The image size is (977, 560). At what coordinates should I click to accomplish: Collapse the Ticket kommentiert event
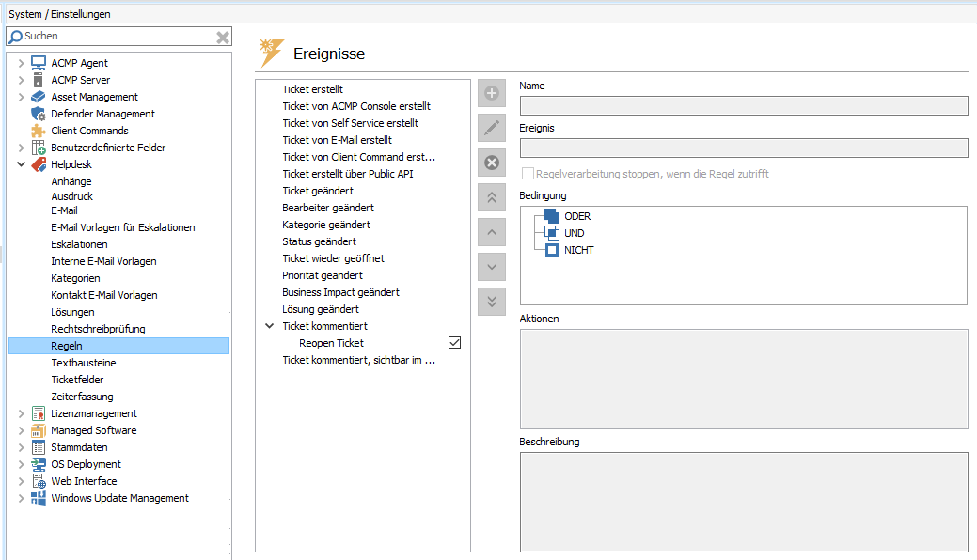[270, 326]
